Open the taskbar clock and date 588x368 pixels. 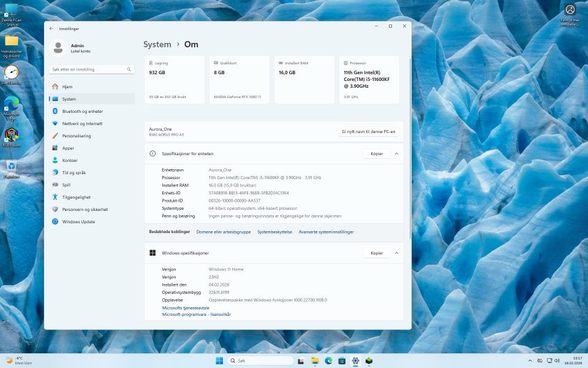[573, 361]
